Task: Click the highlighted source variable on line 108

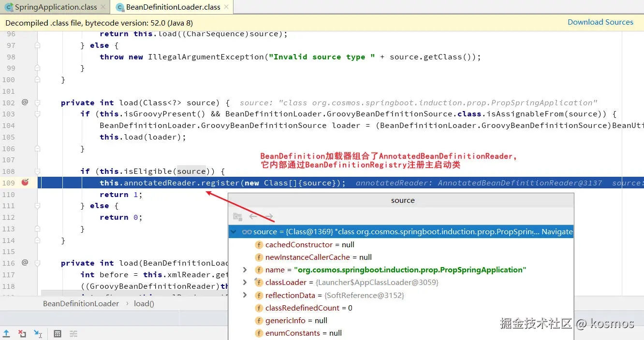Action: tap(191, 171)
